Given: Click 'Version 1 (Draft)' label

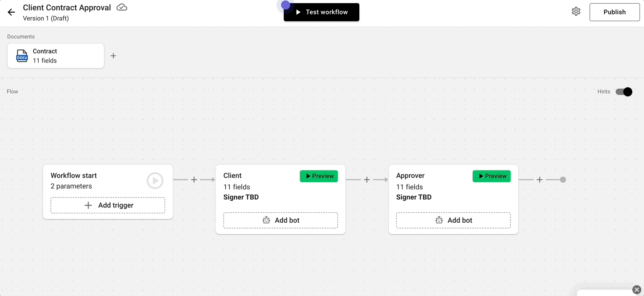Looking at the screenshot, I should (46, 18).
